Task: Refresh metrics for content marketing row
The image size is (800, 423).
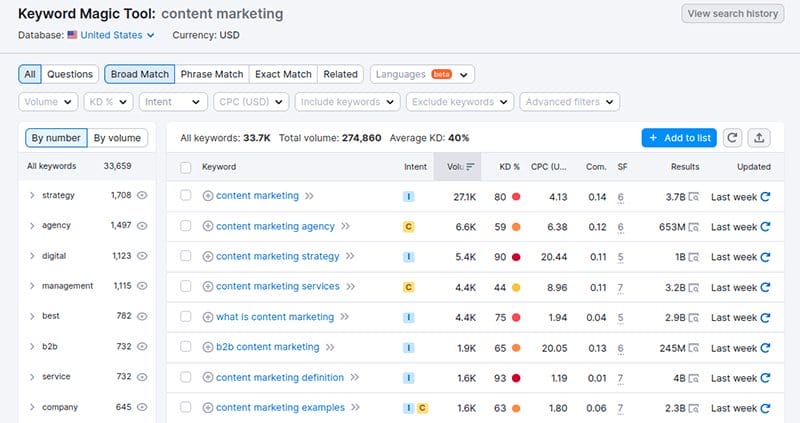Action: (765, 196)
